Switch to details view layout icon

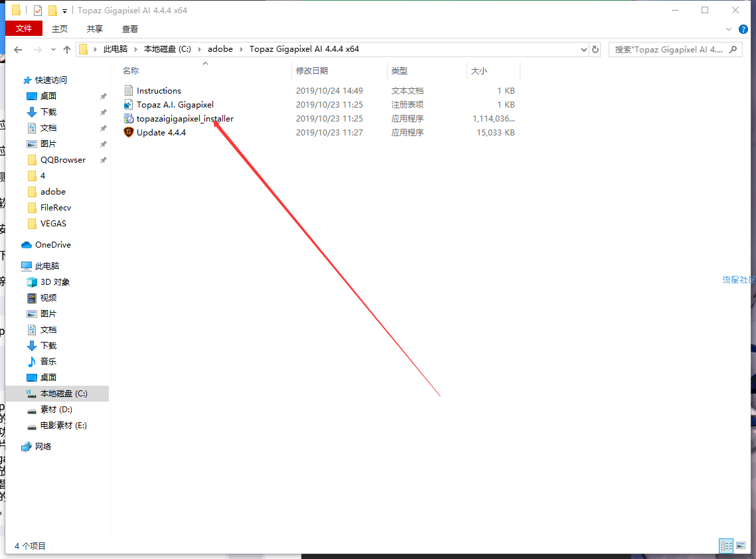click(726, 546)
